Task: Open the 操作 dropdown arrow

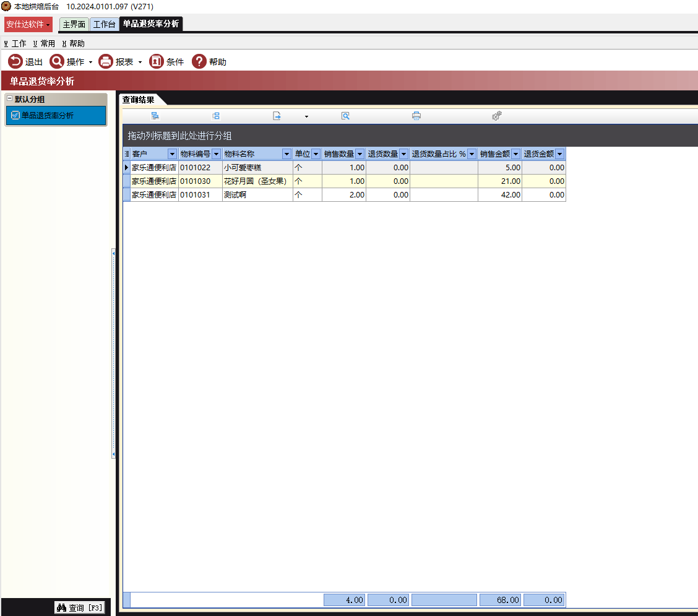Action: click(x=90, y=63)
